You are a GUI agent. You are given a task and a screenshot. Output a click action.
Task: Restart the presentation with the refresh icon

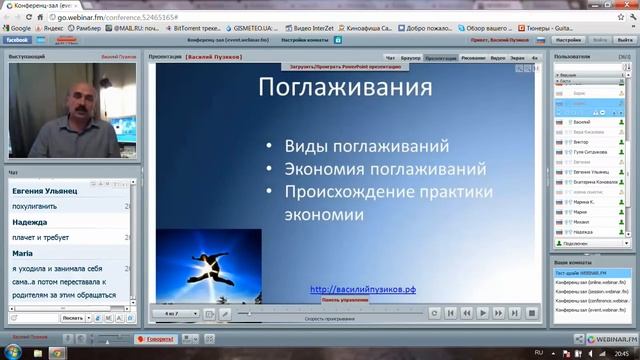tap(434, 313)
